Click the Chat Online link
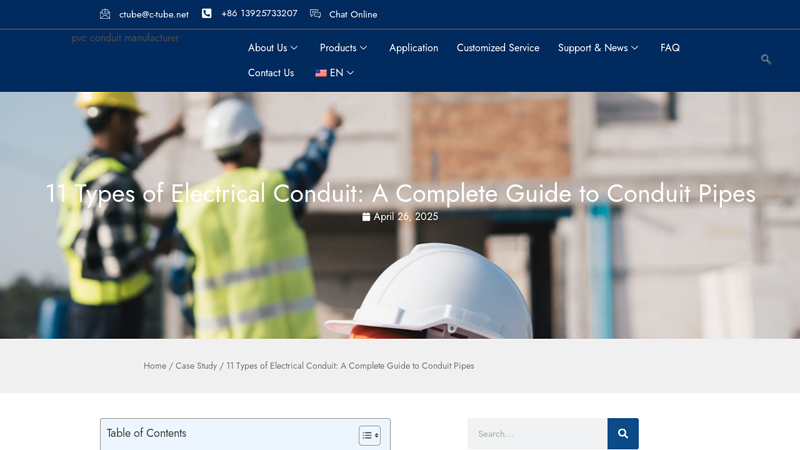Viewport: 800px width, 450px height. click(353, 15)
